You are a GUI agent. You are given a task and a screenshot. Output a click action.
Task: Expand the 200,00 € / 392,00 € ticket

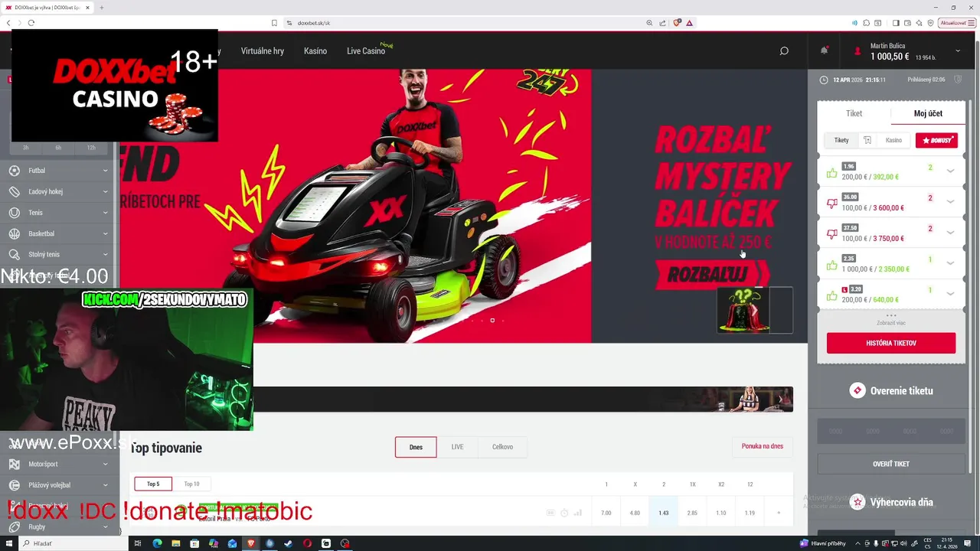tap(950, 171)
